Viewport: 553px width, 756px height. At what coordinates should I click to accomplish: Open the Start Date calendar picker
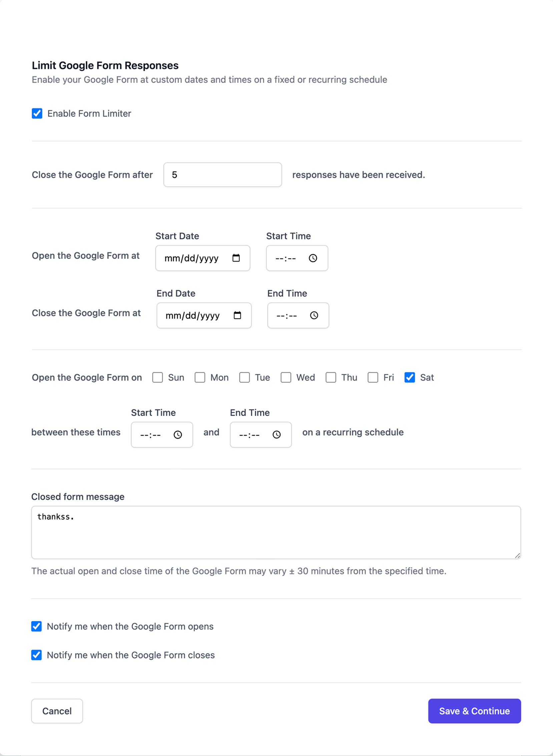(236, 258)
